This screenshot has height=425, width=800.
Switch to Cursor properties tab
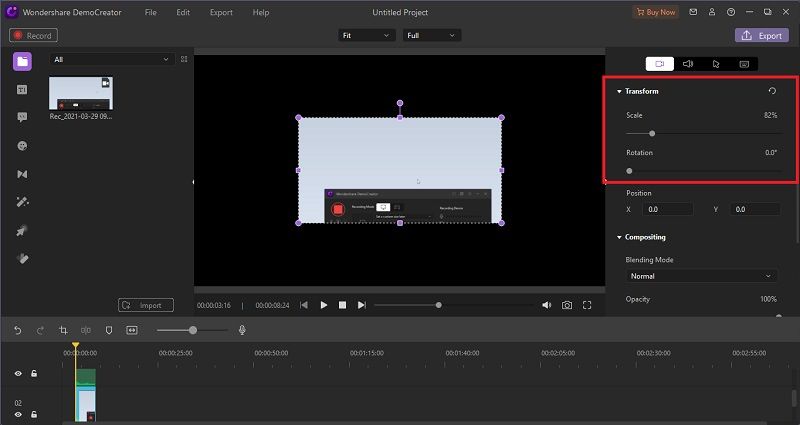pyautogui.click(x=716, y=64)
